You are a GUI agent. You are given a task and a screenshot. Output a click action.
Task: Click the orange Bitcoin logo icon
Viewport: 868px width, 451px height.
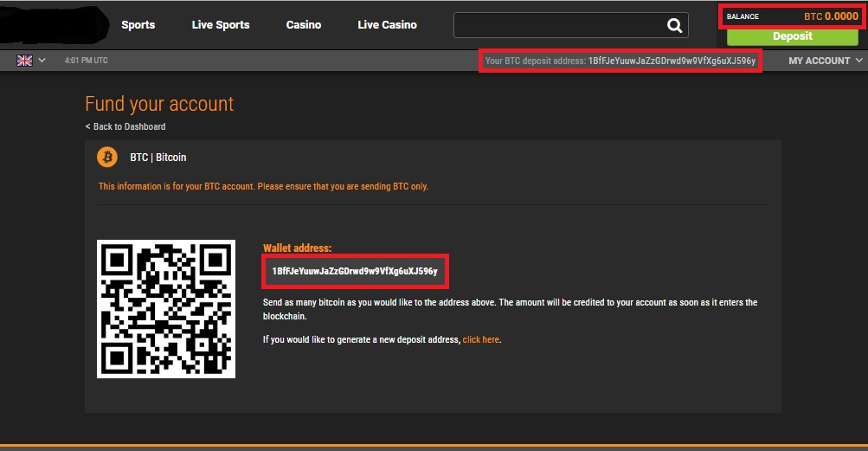[x=107, y=157]
